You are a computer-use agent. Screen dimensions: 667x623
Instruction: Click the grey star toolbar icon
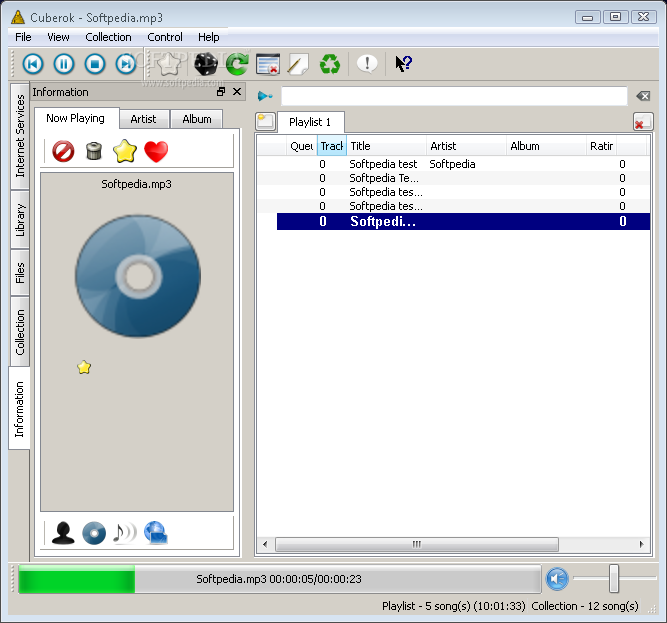[169, 64]
